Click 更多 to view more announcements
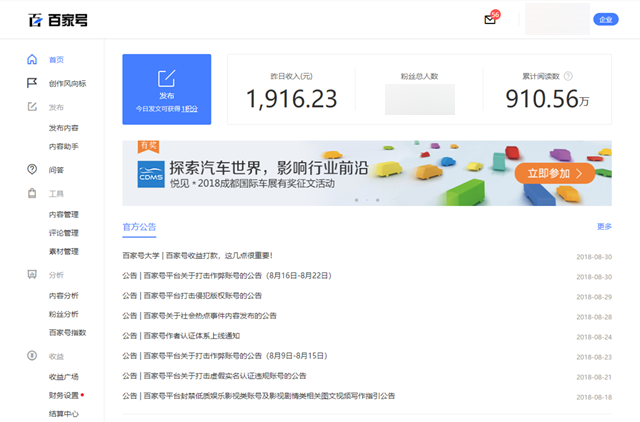Image resolution: width=640 pixels, height=422 pixels. click(x=604, y=227)
